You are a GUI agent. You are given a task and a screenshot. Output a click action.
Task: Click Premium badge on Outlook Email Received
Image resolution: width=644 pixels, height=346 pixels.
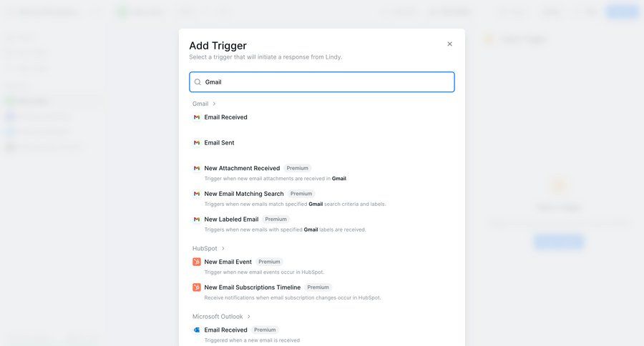tap(265, 330)
